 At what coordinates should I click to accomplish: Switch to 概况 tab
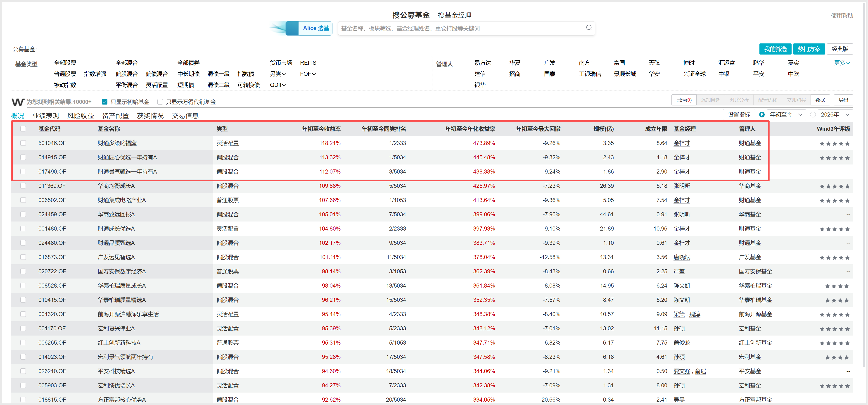pos(17,116)
